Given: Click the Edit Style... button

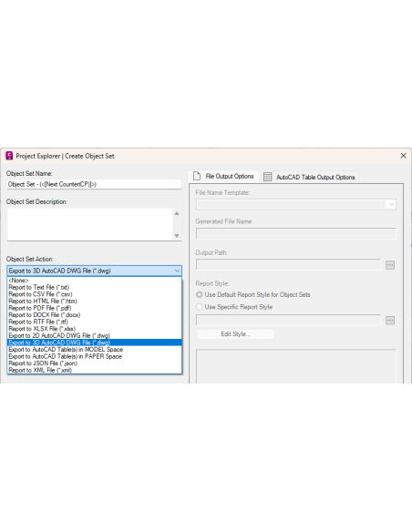Looking at the screenshot, I should click(x=235, y=334).
